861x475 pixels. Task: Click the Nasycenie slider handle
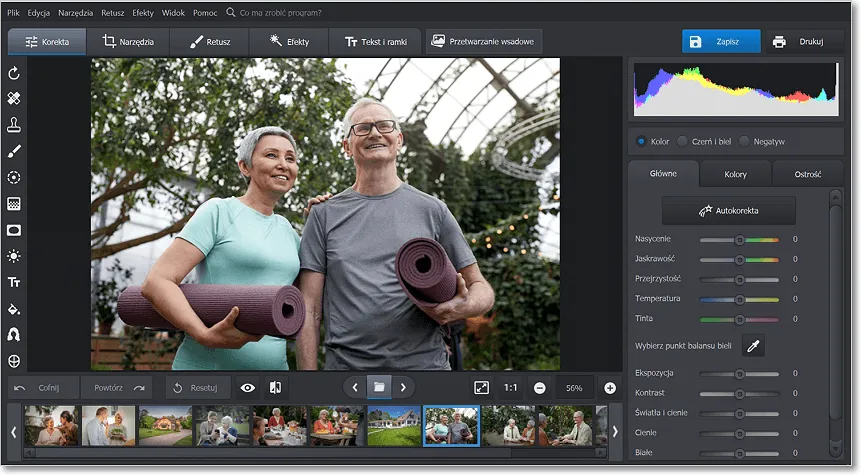pos(739,240)
